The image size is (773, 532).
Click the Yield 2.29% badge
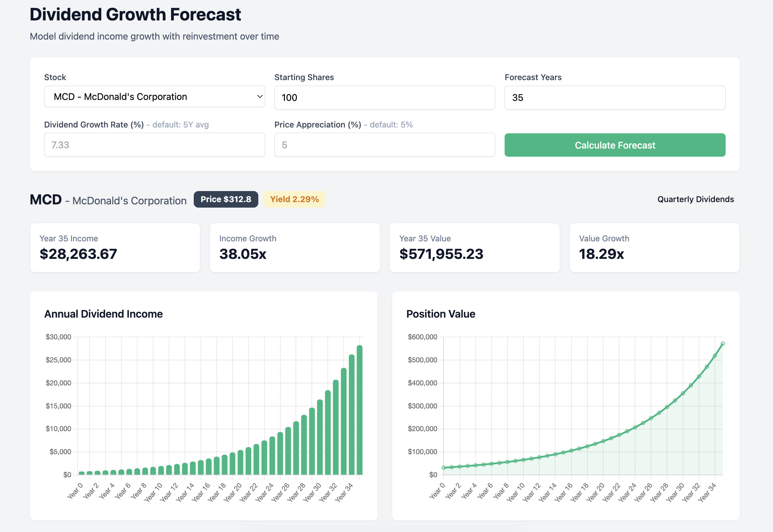[294, 199]
